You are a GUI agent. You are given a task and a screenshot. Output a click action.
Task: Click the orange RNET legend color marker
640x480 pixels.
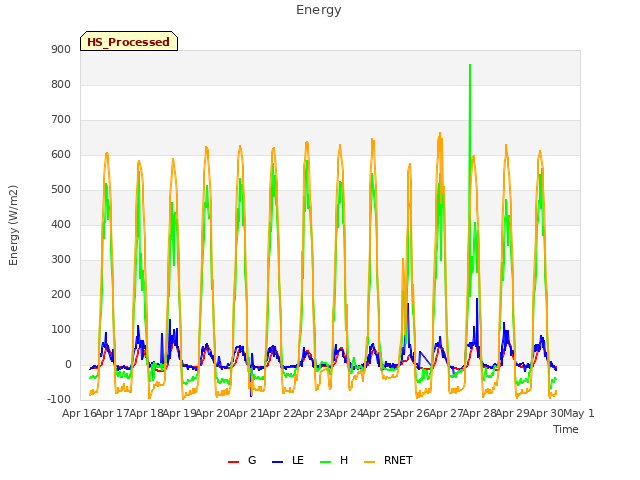point(369,462)
